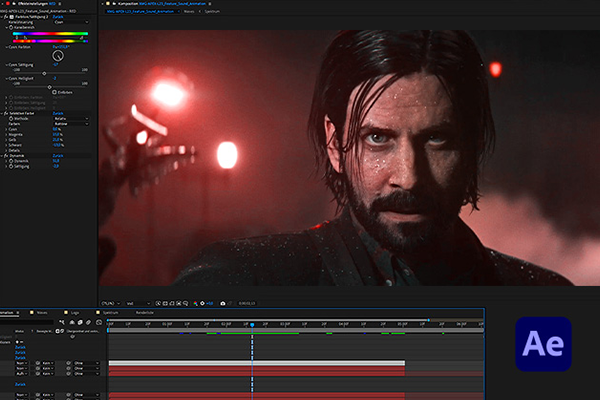600x400 pixels.
Task: Click the parent pick whip in the first layer row
Action: (68, 363)
